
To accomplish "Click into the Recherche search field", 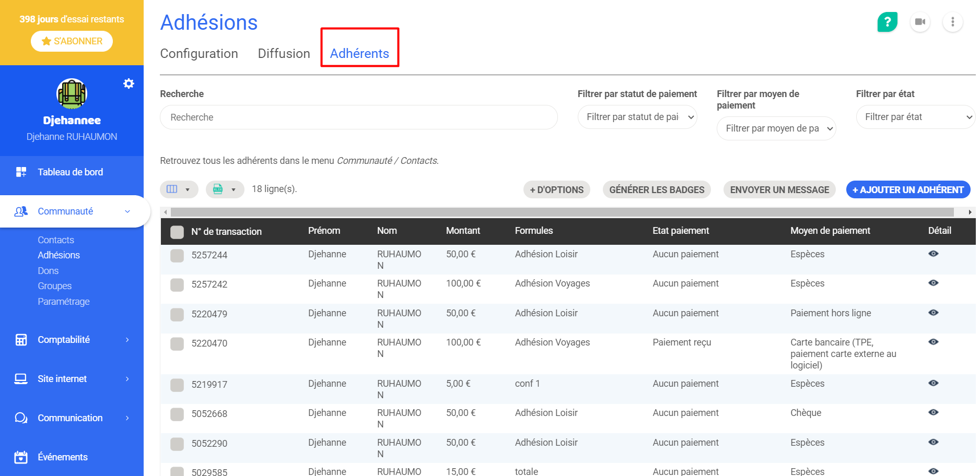I will 358,117.
